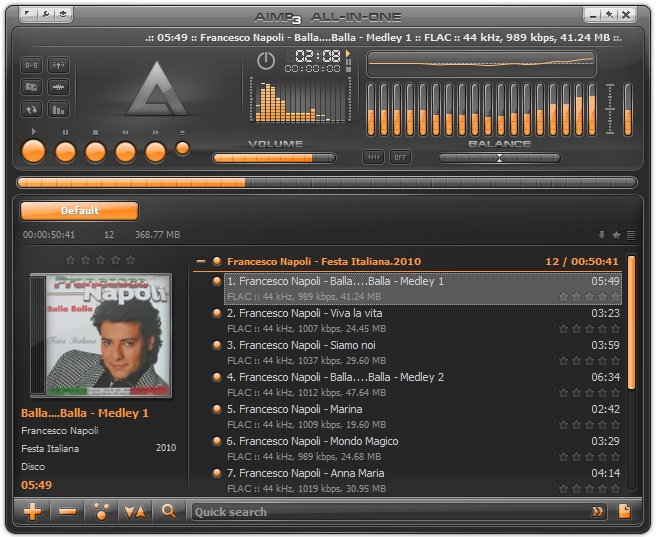Adjust the Balance slider
This screenshot has height=537, width=656.
coord(499,158)
